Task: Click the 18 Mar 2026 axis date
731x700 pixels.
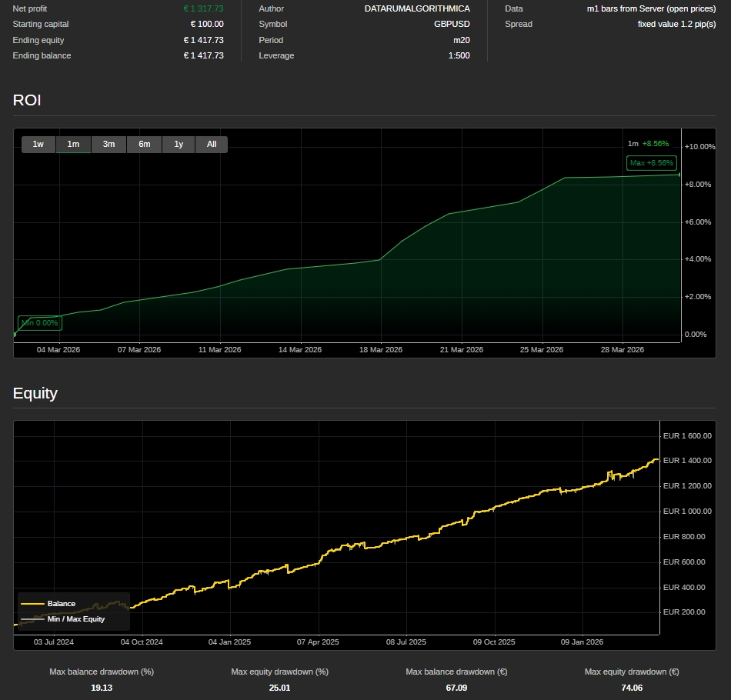Action: coord(382,349)
